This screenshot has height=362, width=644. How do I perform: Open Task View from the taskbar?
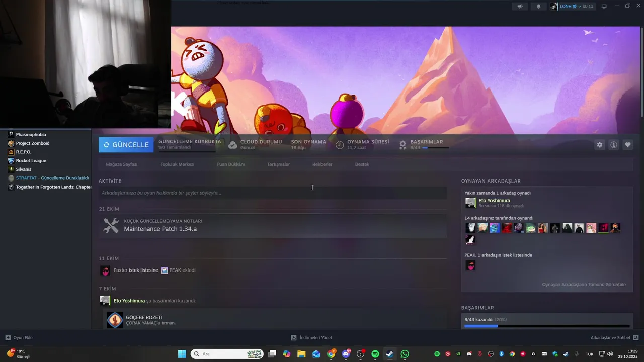click(x=272, y=354)
